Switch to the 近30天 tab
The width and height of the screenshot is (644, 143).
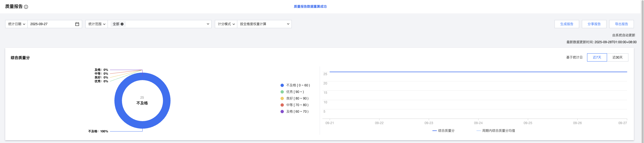pos(617,57)
